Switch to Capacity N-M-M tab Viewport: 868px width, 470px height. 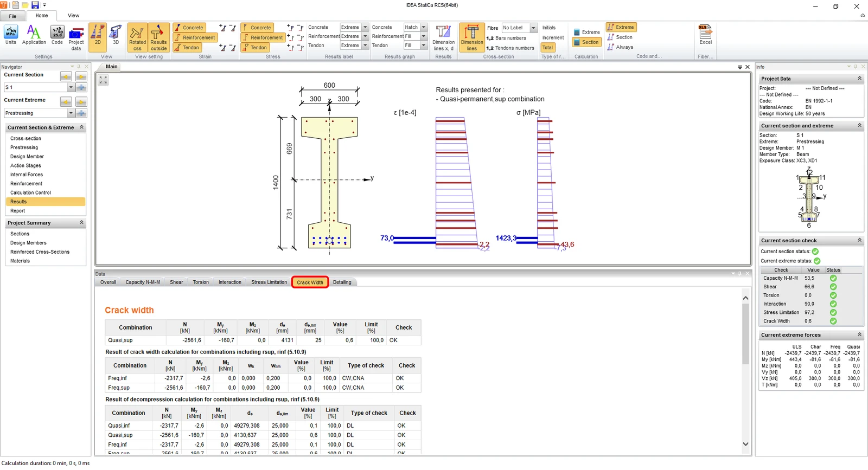pyautogui.click(x=143, y=282)
